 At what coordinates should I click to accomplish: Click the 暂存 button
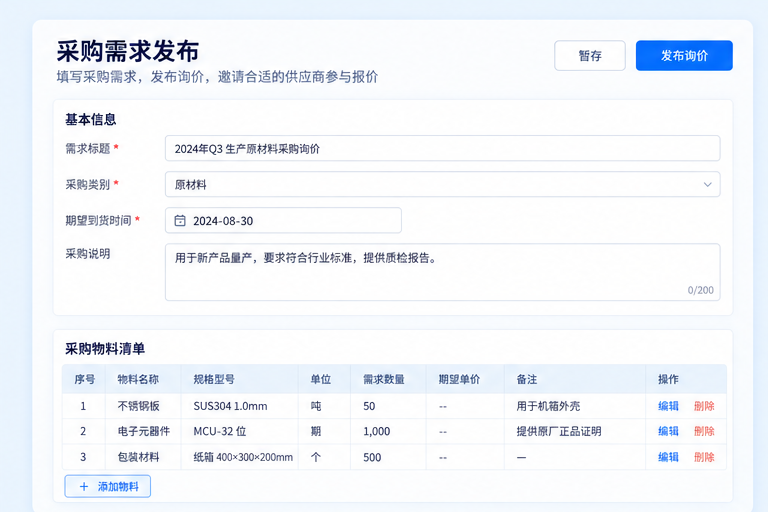590,55
